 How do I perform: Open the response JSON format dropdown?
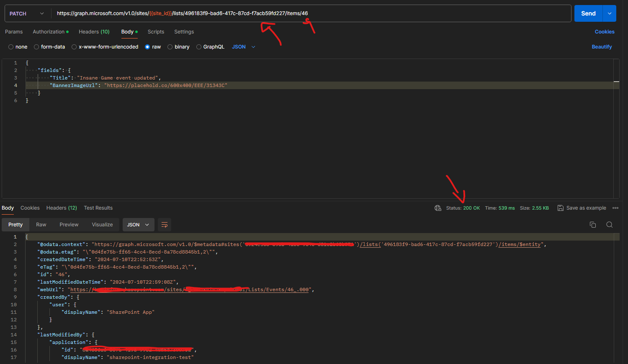[138, 225]
